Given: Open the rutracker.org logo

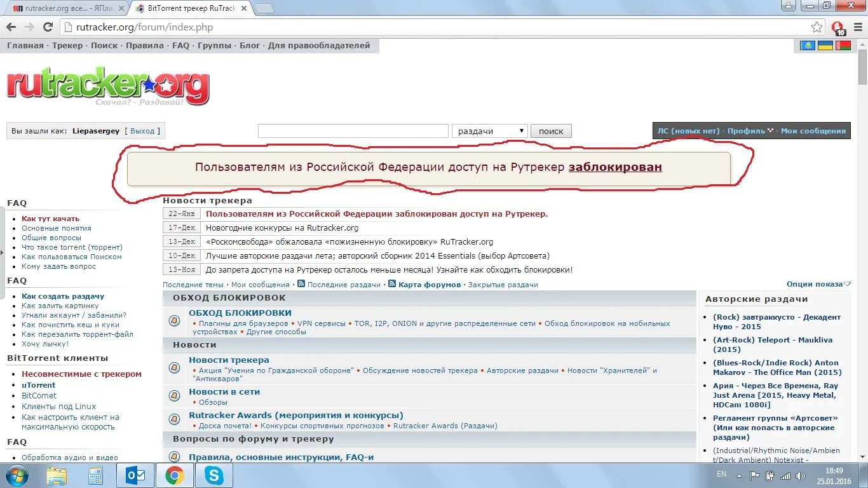Looking at the screenshot, I should [108, 86].
